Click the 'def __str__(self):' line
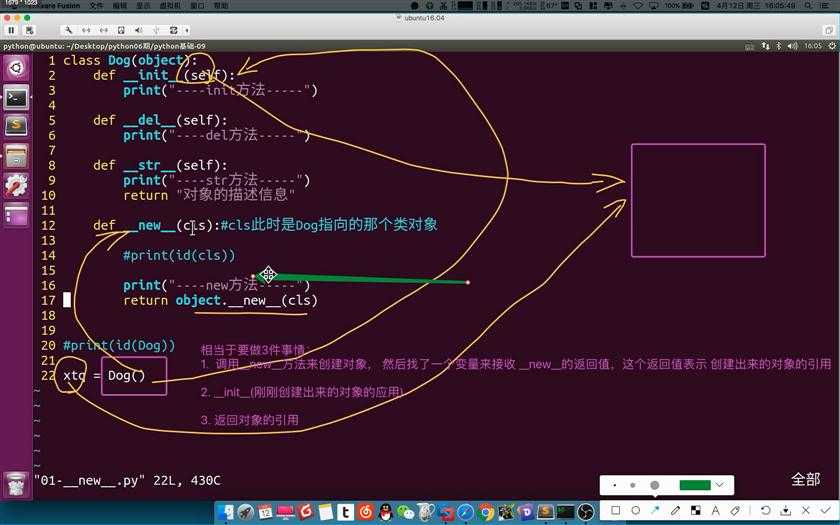840x525 pixels. 160,165
